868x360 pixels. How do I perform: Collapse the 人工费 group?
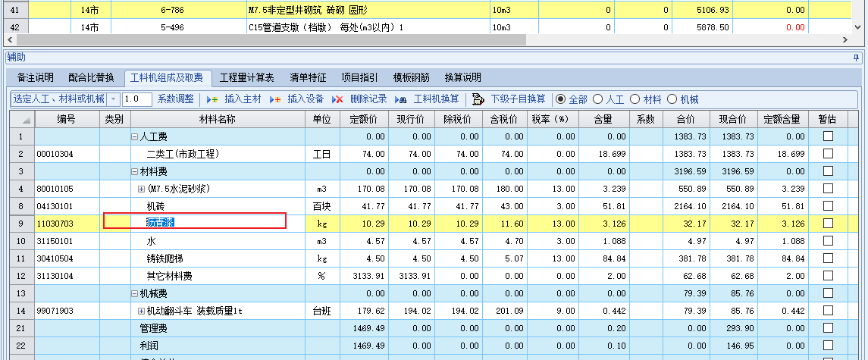click(x=134, y=136)
